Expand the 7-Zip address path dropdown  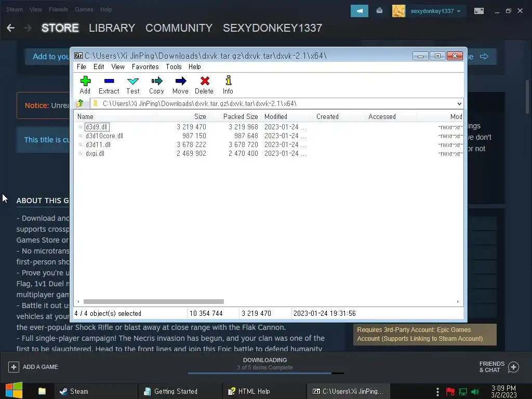click(459, 103)
